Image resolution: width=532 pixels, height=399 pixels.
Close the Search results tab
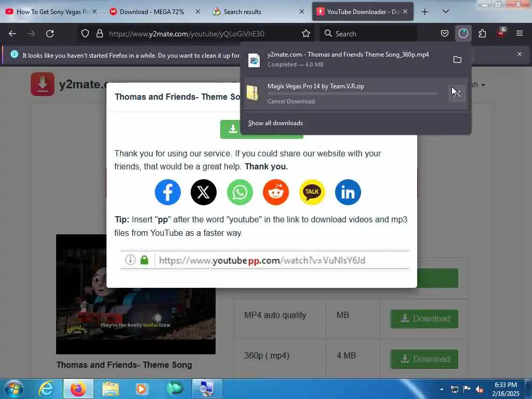point(302,11)
